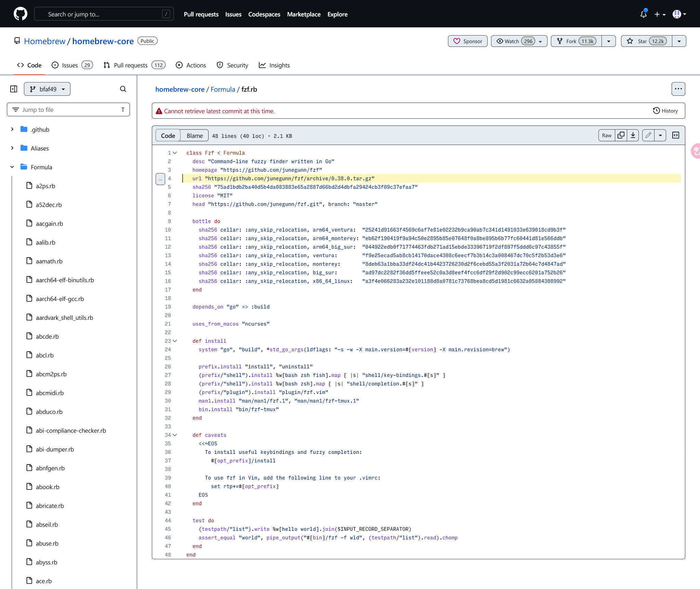Click the pink translate extension icon
The image size is (700, 589).
coord(696,151)
